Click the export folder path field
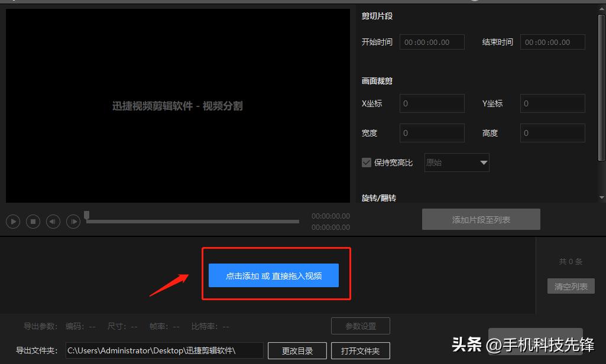The image size is (606, 364). click(x=165, y=350)
